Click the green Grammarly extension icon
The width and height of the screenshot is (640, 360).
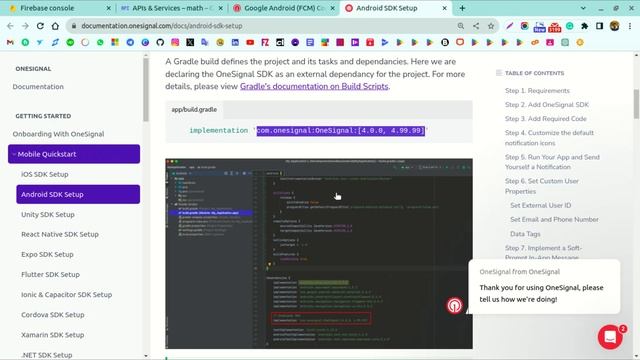point(569,26)
